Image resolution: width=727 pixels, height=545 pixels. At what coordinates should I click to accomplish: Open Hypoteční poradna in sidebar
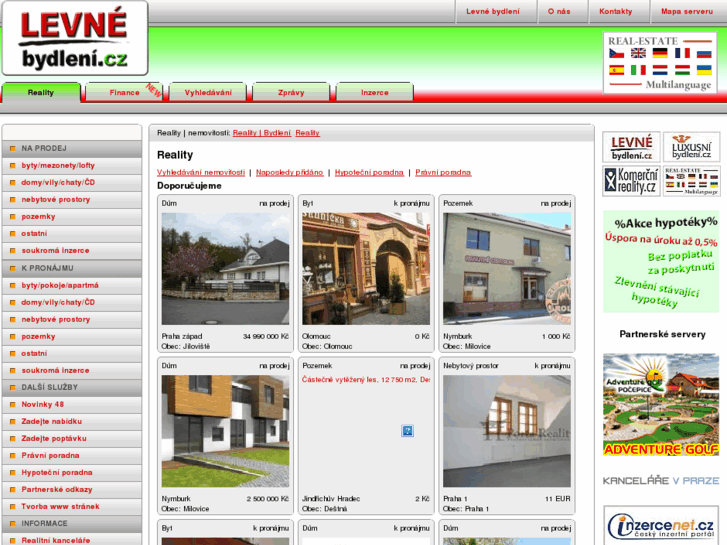[x=72, y=473]
